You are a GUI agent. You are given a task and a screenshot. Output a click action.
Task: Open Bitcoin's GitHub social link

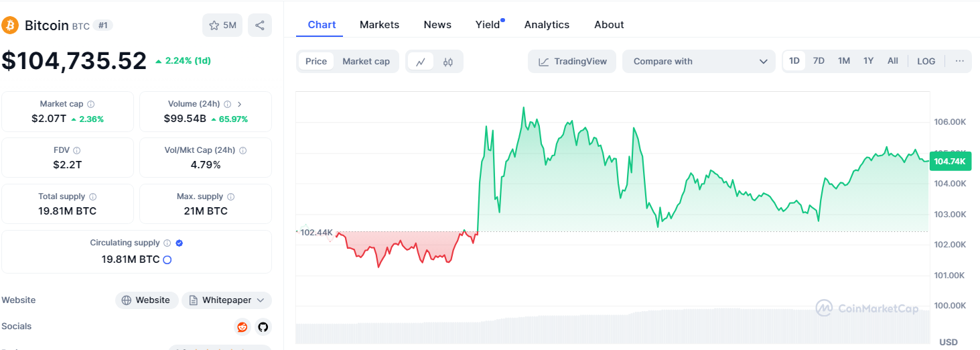click(x=263, y=327)
